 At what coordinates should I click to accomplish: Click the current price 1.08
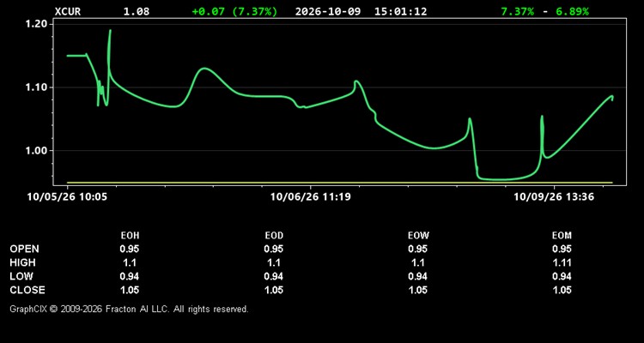tap(137, 11)
